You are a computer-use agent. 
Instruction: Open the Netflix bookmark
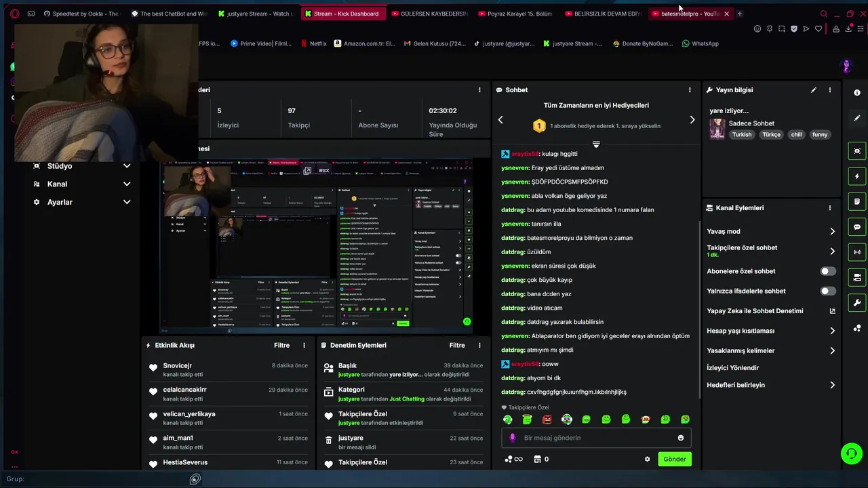[x=313, y=43]
